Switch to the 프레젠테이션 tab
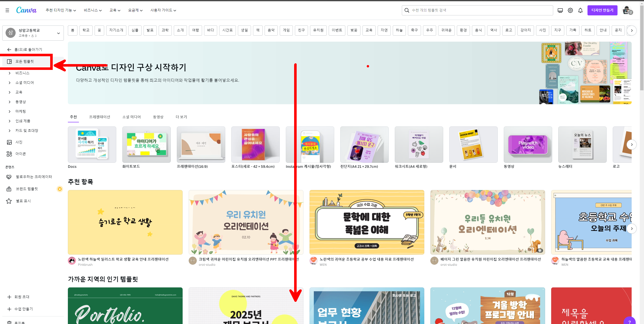This screenshot has height=324, width=644. pyautogui.click(x=99, y=117)
